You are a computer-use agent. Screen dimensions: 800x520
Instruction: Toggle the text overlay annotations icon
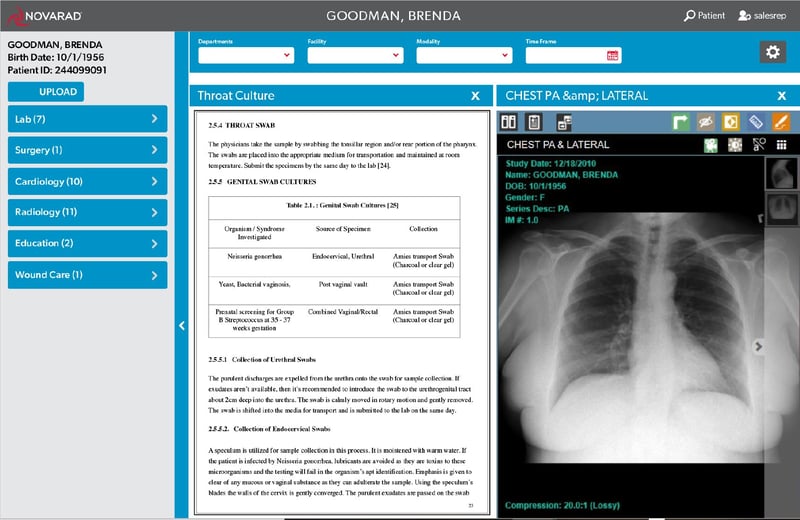point(759,145)
